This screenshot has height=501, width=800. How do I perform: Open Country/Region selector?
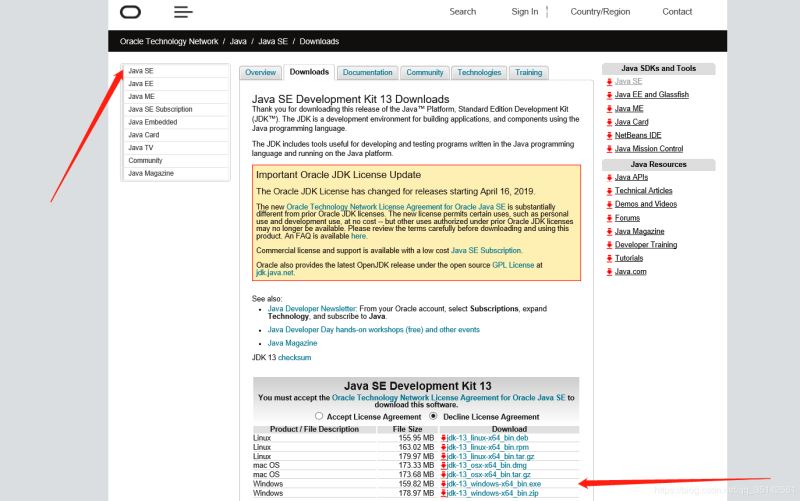pos(600,12)
